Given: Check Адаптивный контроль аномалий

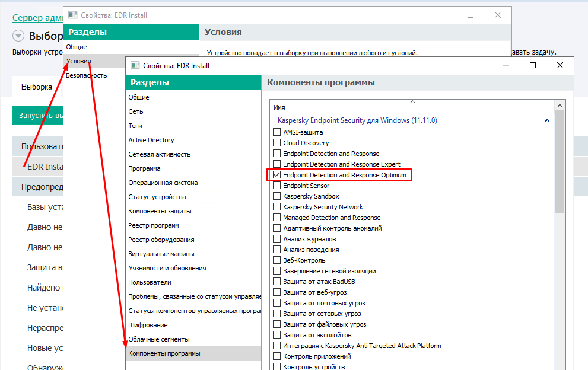Looking at the screenshot, I should (x=276, y=228).
